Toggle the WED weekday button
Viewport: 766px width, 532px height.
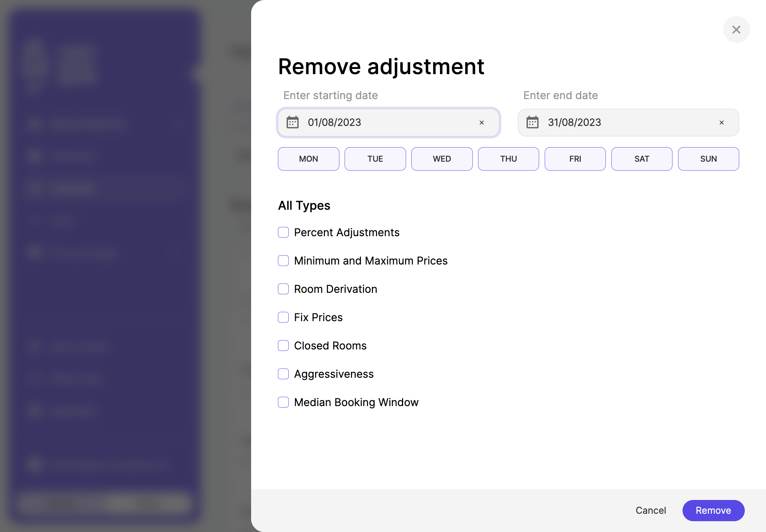pyautogui.click(x=442, y=159)
